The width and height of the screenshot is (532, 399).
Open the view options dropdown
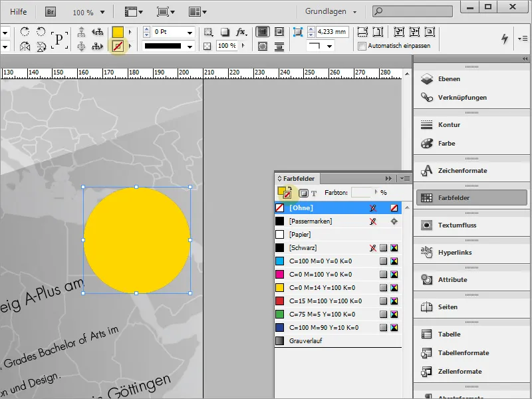pos(134,12)
